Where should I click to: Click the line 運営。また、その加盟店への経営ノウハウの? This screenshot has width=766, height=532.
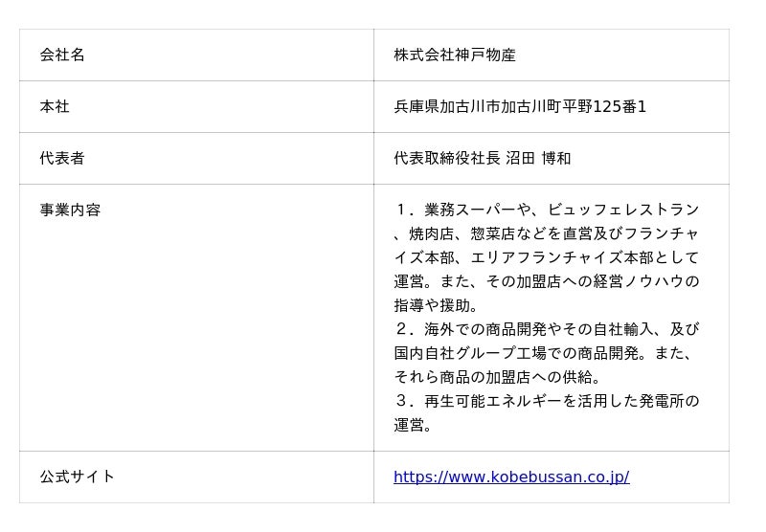pyautogui.click(x=547, y=281)
